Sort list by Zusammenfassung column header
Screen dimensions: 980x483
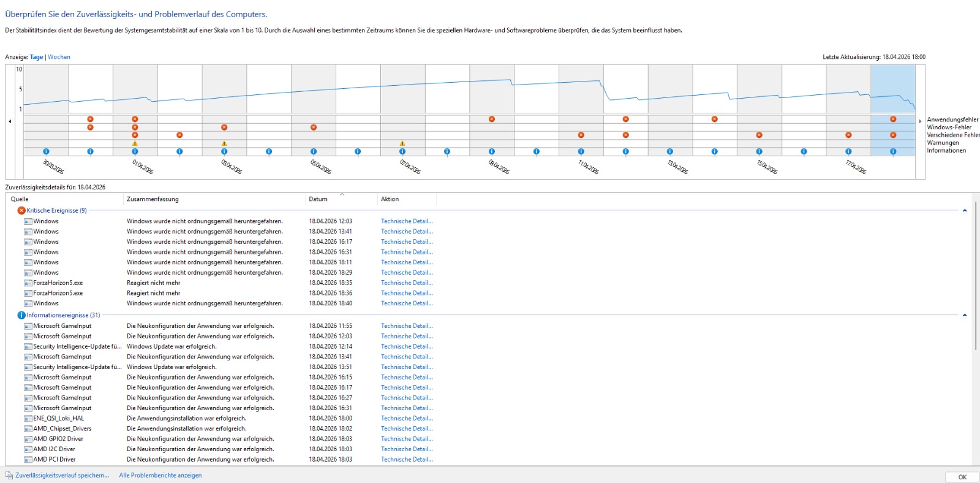click(x=214, y=199)
